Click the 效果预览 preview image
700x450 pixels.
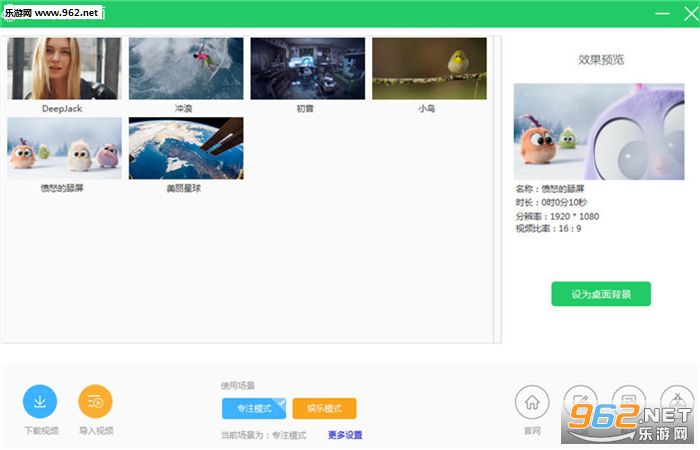599,132
